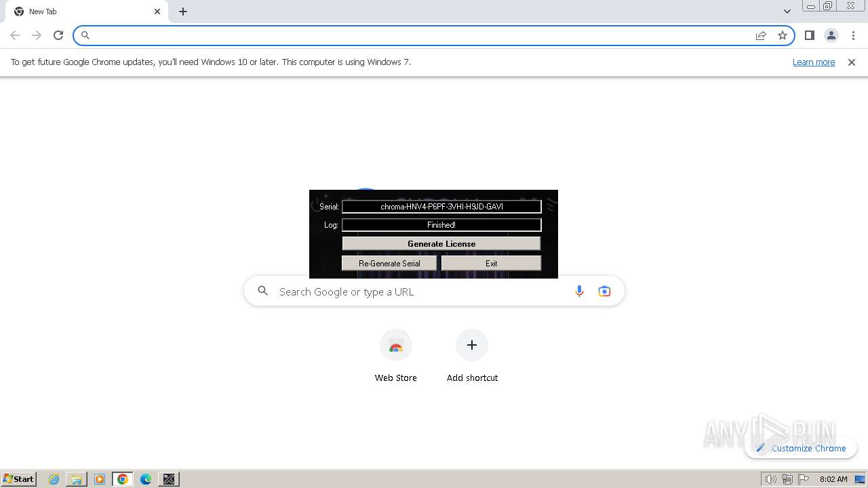This screenshot has width=868, height=488.
Task: Dismiss the Windows 7 update notice
Action: pyautogui.click(x=852, y=62)
